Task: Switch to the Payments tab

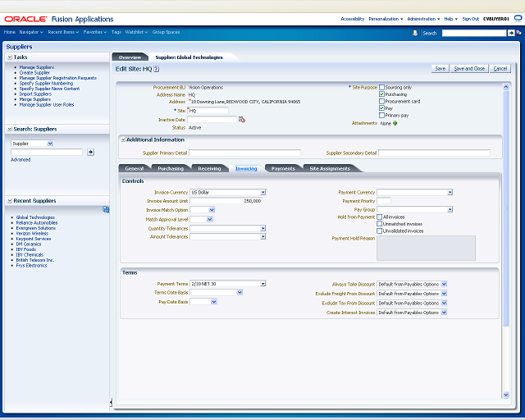Action: pos(283,168)
